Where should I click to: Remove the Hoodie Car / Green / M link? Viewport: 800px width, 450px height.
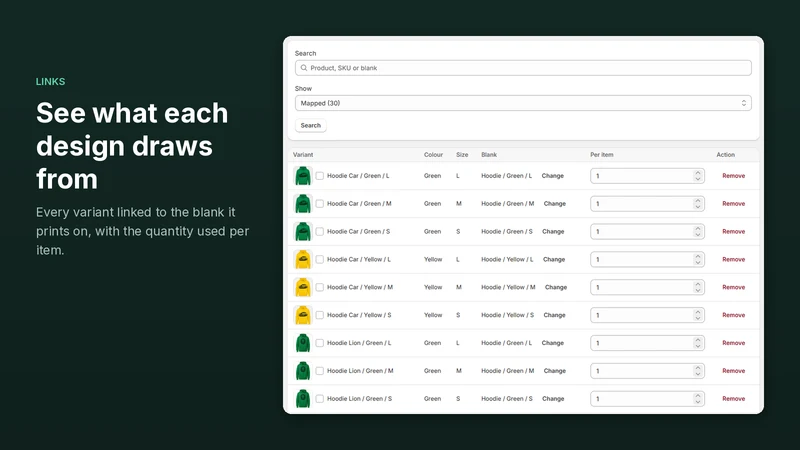pos(734,204)
